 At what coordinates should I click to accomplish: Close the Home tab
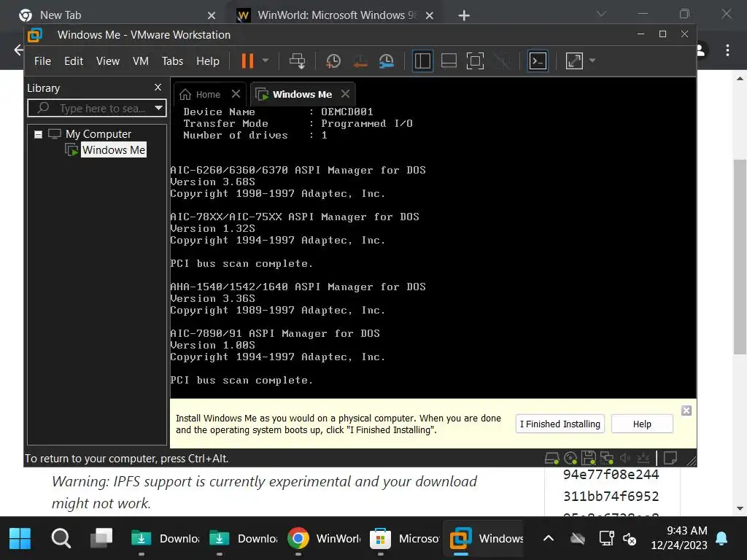click(x=236, y=94)
